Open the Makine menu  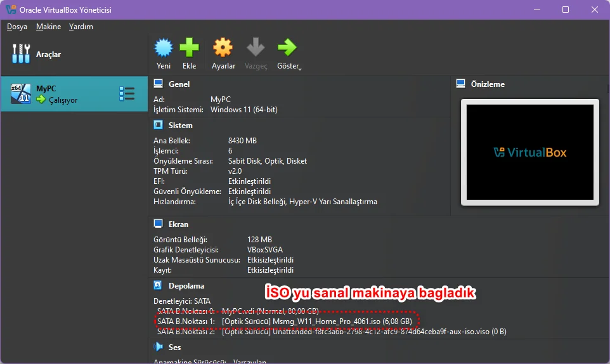point(49,27)
